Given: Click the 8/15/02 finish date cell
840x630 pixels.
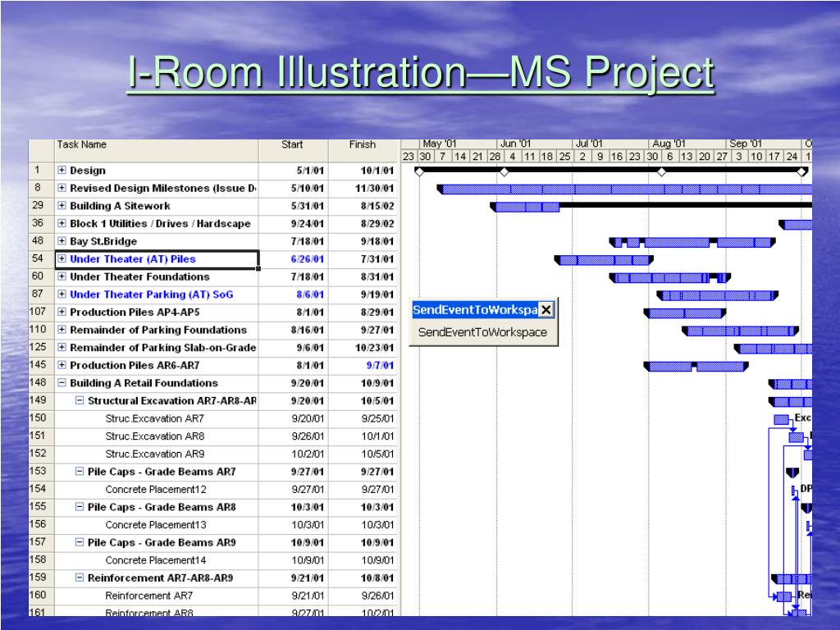Looking at the screenshot, I should pos(363,206).
